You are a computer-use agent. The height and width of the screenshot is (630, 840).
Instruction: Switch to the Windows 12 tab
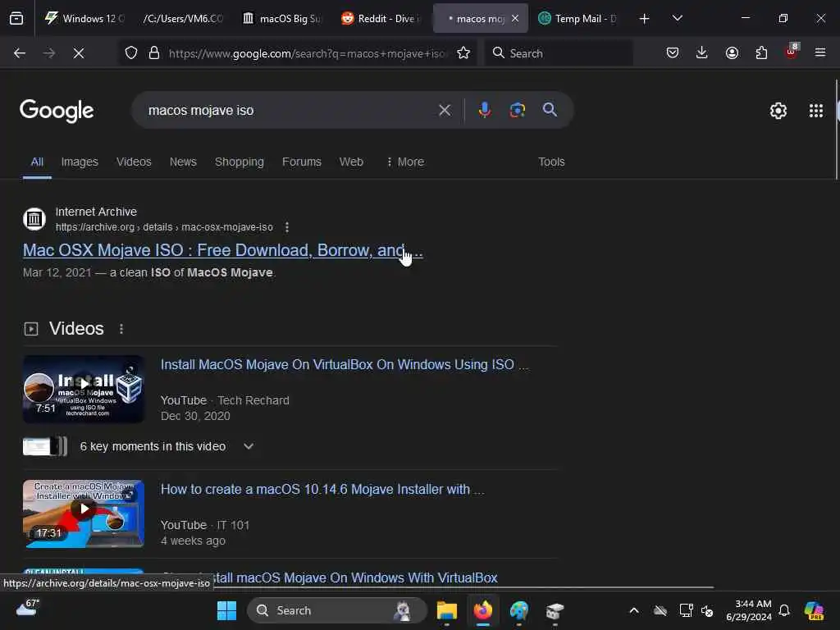(x=85, y=19)
